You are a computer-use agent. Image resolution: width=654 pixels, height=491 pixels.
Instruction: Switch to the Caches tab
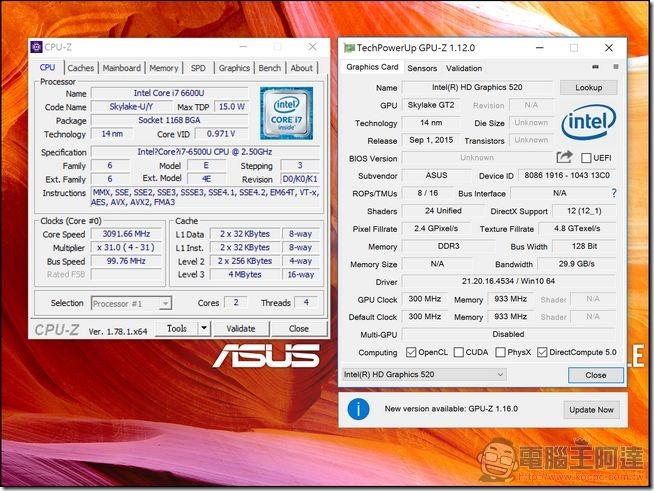pyautogui.click(x=81, y=68)
